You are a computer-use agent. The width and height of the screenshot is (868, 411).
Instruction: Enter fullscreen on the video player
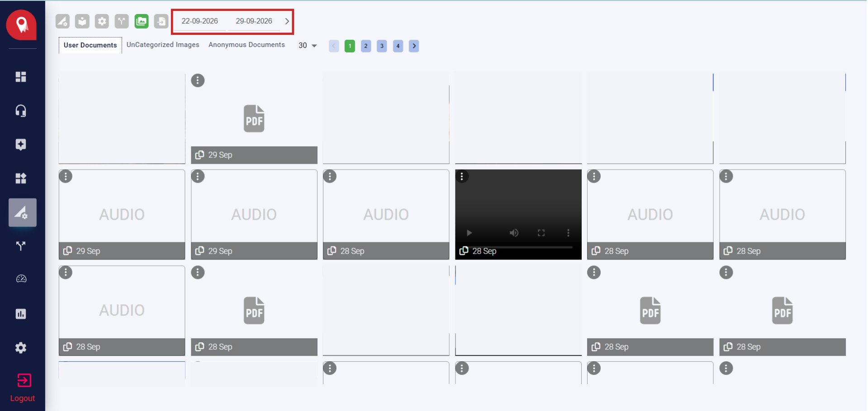tap(541, 233)
